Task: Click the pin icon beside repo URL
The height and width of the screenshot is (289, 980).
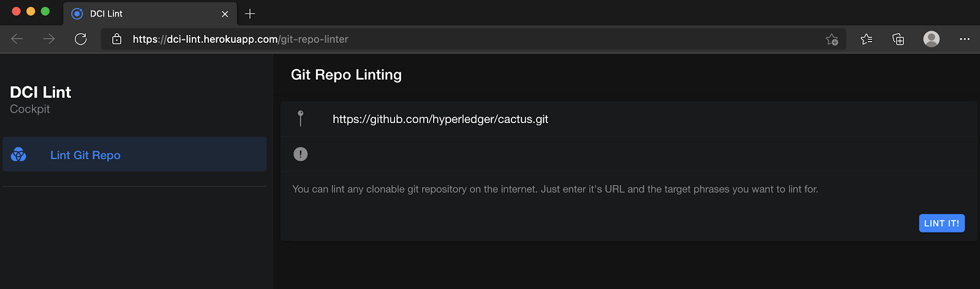Action: coord(300,118)
